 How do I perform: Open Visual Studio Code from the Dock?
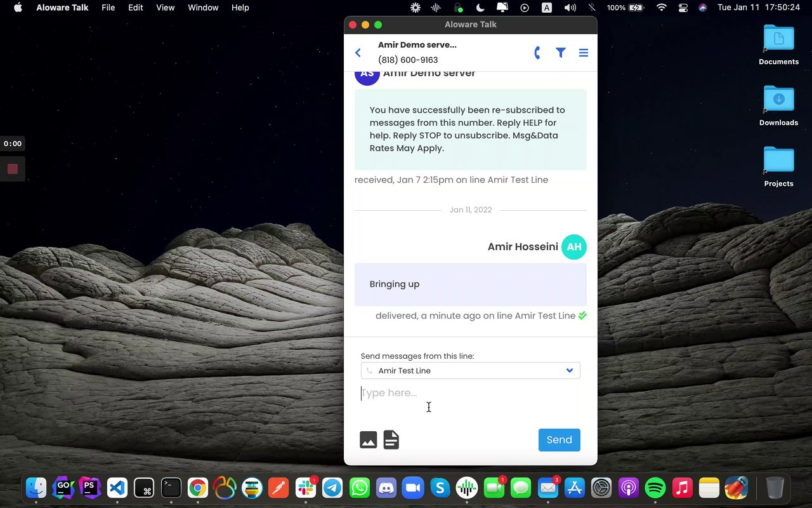pos(117,488)
